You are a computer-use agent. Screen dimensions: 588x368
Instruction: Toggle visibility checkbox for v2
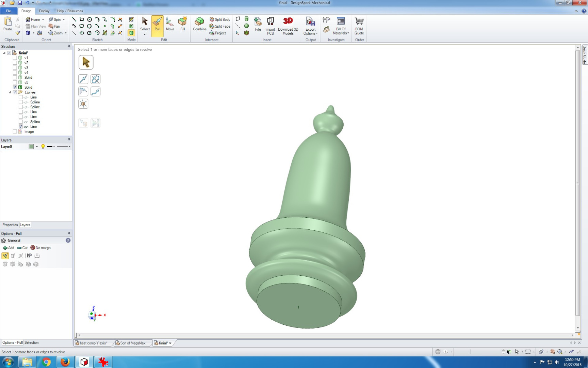[x=15, y=63]
